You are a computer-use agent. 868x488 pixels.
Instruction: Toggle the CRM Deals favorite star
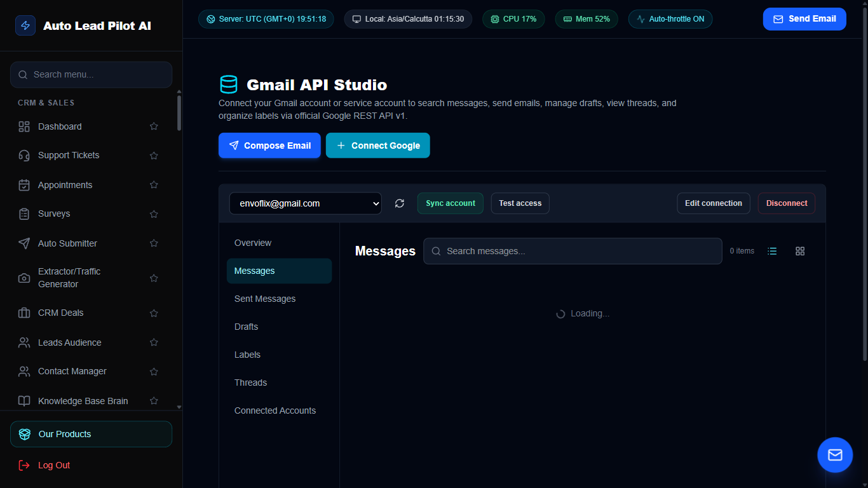(154, 313)
